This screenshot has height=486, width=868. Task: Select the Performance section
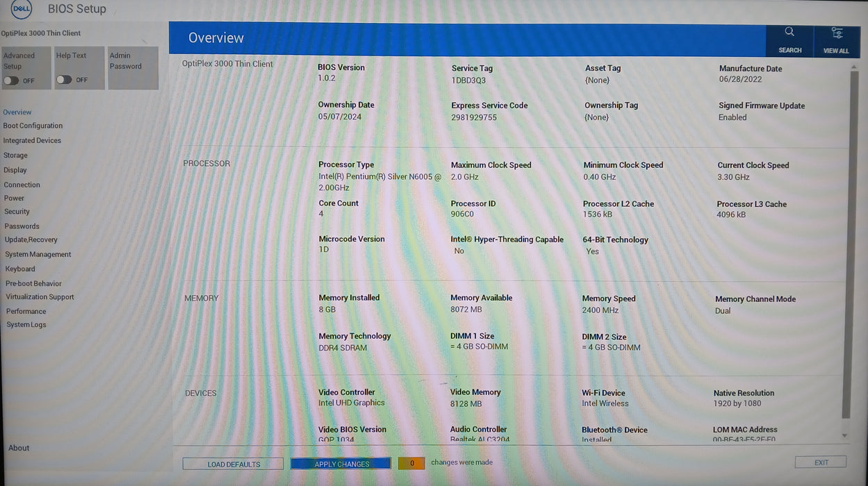[x=26, y=311]
